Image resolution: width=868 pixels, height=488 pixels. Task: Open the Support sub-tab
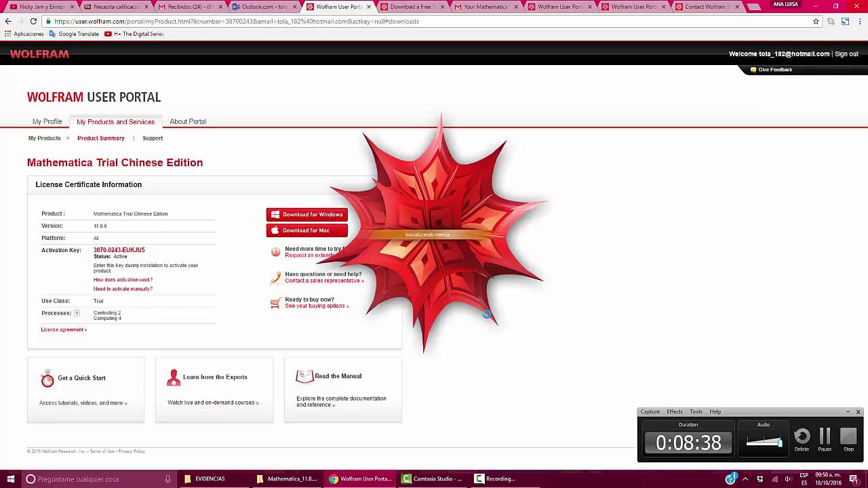153,138
